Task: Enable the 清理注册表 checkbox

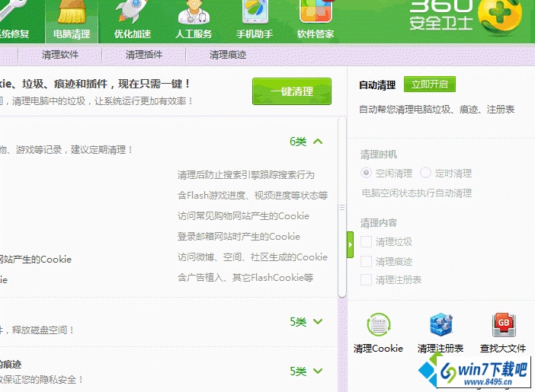Action: [x=366, y=280]
